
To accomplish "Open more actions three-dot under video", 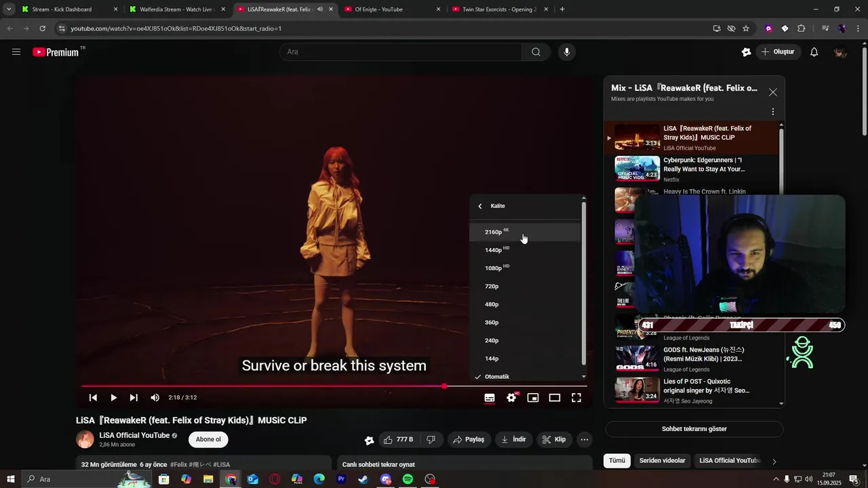I will 585,440.
